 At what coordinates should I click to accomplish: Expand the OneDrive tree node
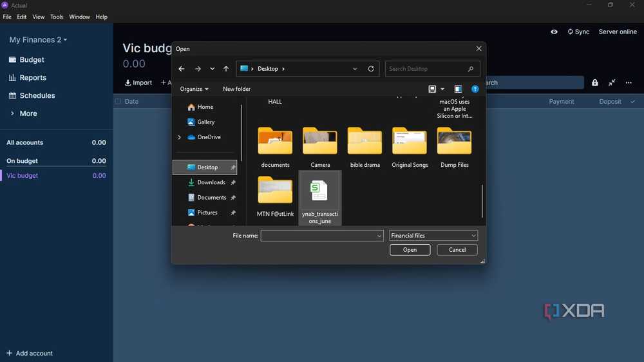[179, 137]
